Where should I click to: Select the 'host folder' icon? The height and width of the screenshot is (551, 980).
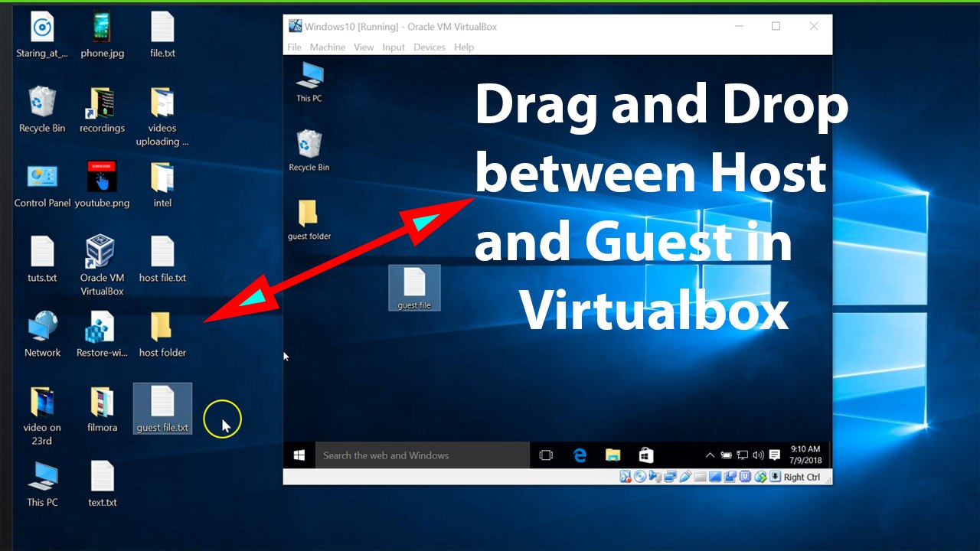click(x=162, y=335)
